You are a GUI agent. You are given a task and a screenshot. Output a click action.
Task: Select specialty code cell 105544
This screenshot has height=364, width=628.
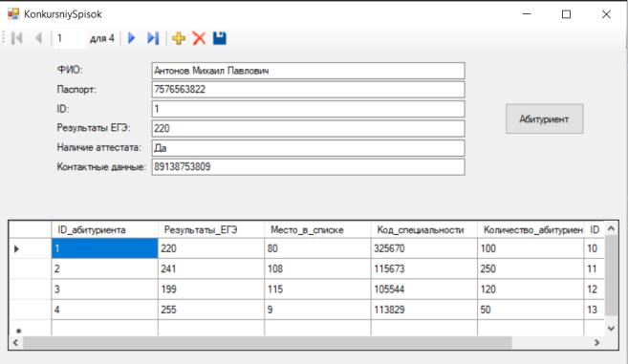coord(424,289)
